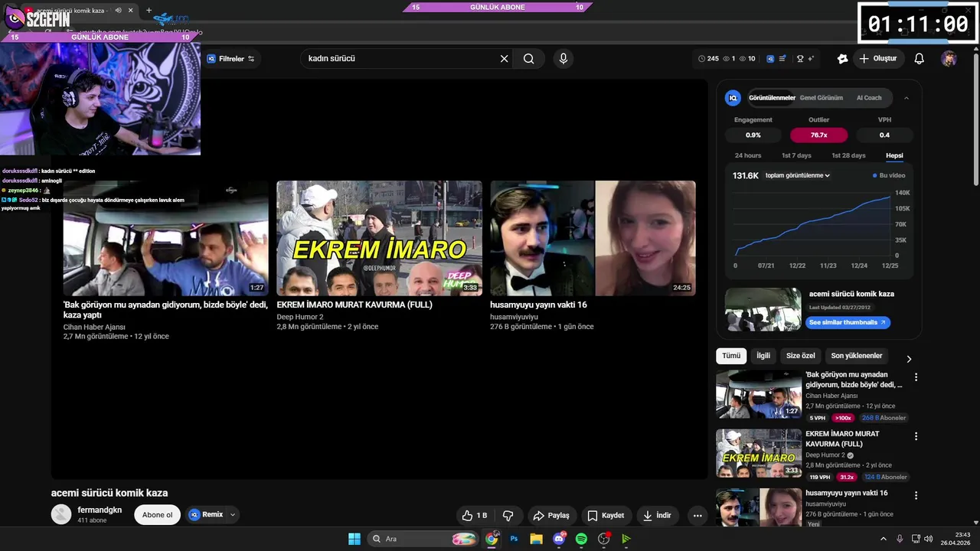Open the three-dots more actions button
This screenshot has width=980, height=551.
tap(697, 515)
